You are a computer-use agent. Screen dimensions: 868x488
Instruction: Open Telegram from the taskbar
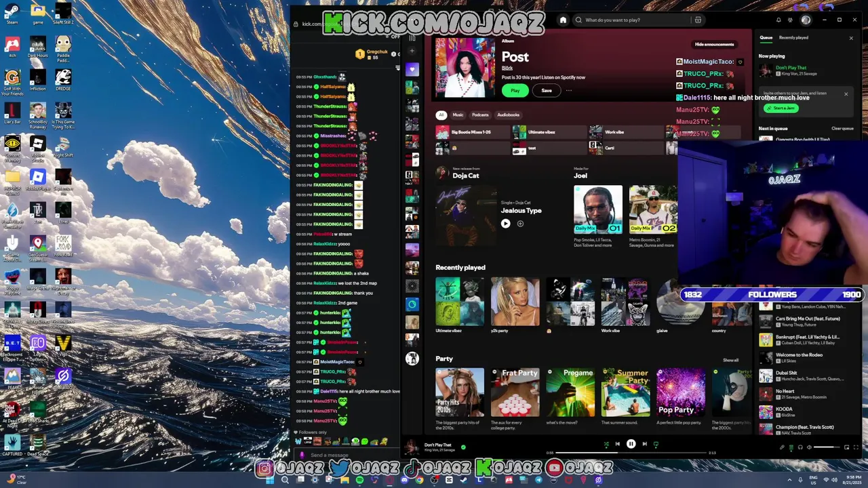[538, 480]
